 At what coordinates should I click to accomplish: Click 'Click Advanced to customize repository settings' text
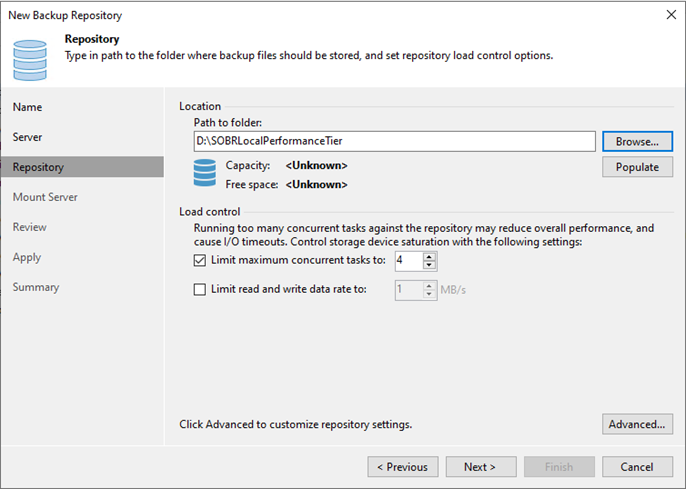[296, 424]
